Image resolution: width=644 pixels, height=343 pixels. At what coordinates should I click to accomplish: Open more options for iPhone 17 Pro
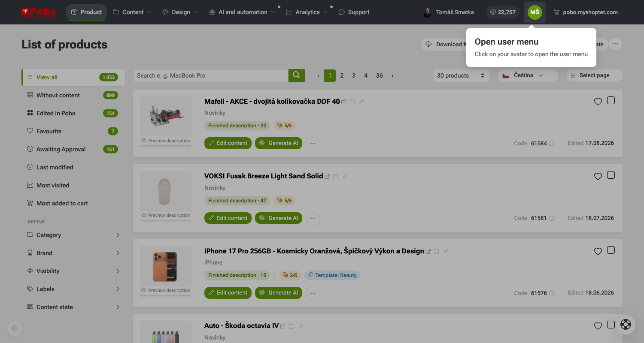pos(313,293)
